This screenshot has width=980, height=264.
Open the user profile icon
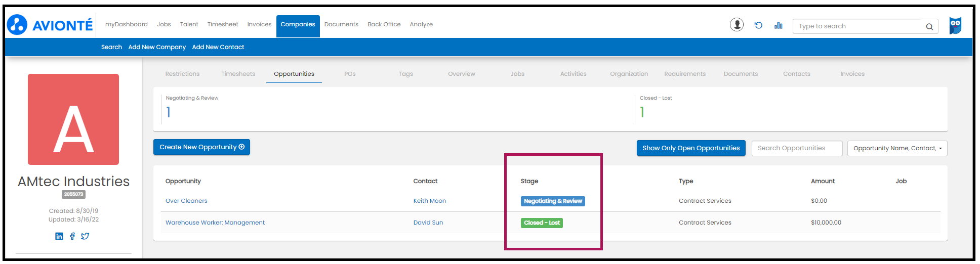click(x=737, y=25)
